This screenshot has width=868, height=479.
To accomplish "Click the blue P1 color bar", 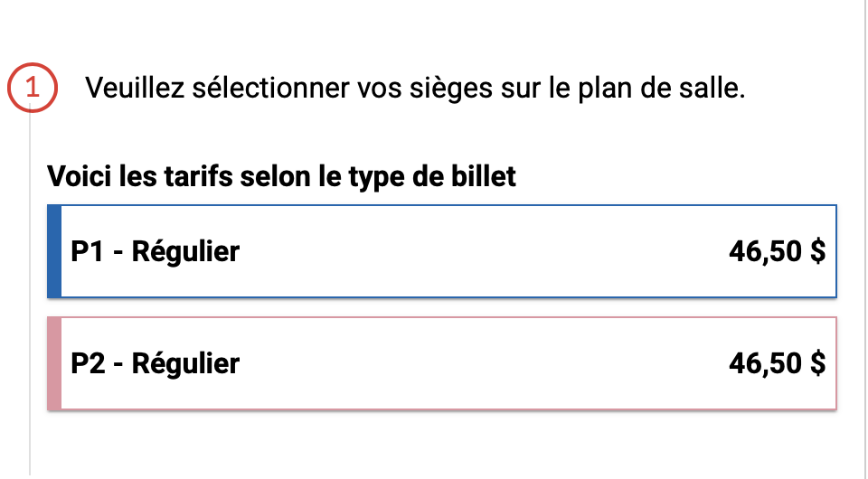I will (x=53, y=251).
